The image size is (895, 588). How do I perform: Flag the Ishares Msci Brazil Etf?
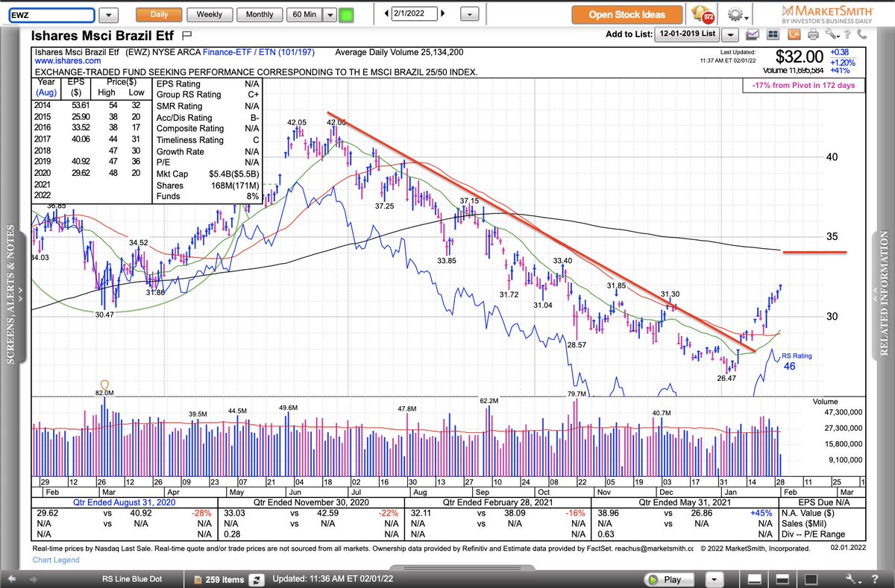[187, 35]
